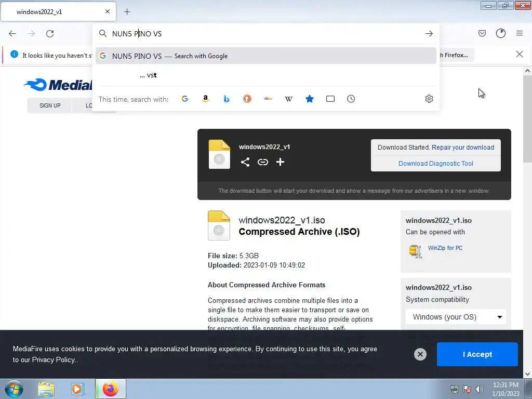
Task: Search this time with Bing icon
Action: tap(227, 99)
